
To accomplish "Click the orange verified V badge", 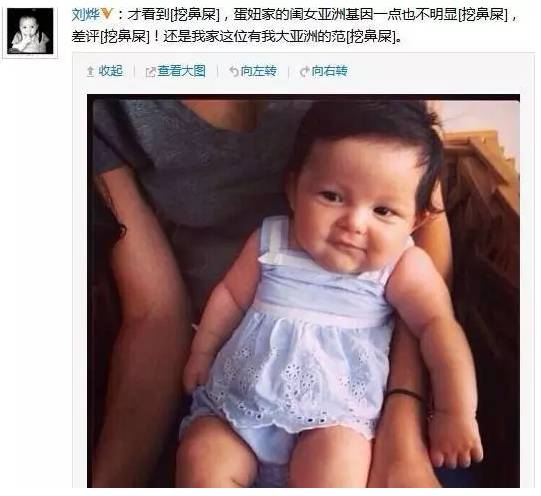I will (107, 14).
